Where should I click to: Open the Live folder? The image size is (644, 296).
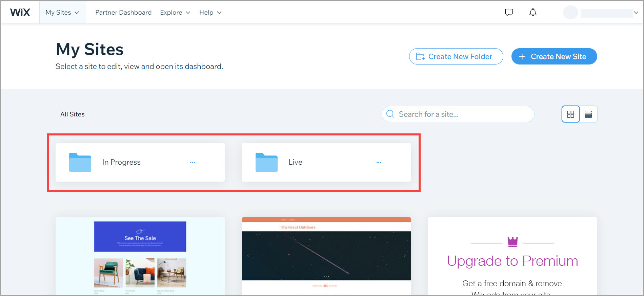(x=326, y=162)
